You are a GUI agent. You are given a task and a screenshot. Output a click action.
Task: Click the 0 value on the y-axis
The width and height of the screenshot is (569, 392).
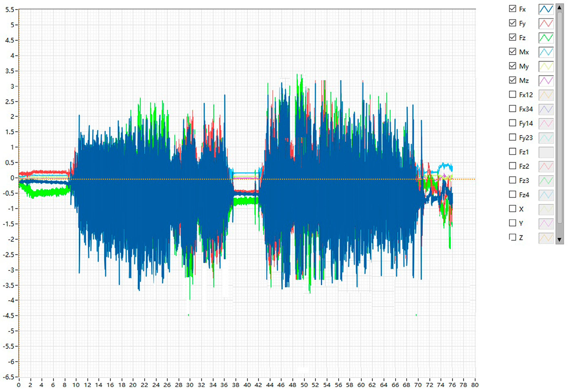click(12, 178)
